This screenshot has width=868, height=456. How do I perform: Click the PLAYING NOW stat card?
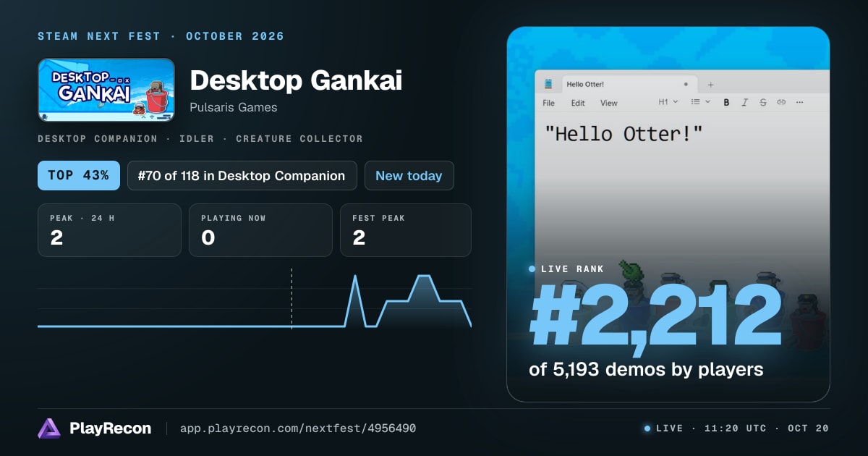click(260, 230)
